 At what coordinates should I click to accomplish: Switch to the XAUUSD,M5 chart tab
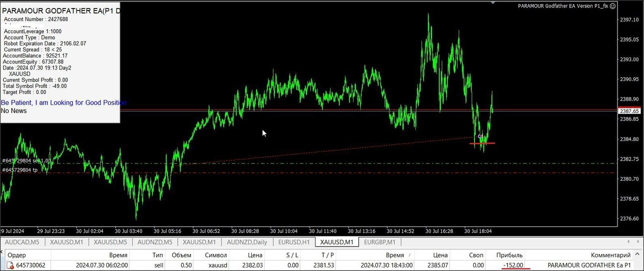click(110, 242)
